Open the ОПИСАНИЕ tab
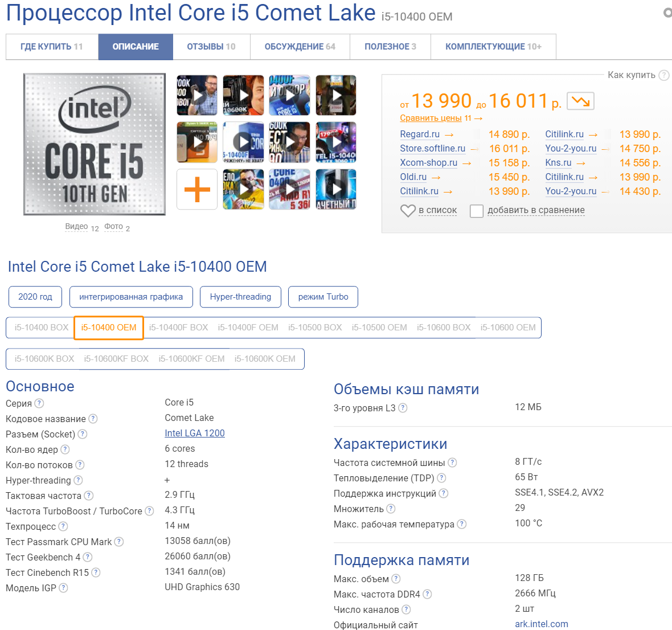 pos(136,47)
